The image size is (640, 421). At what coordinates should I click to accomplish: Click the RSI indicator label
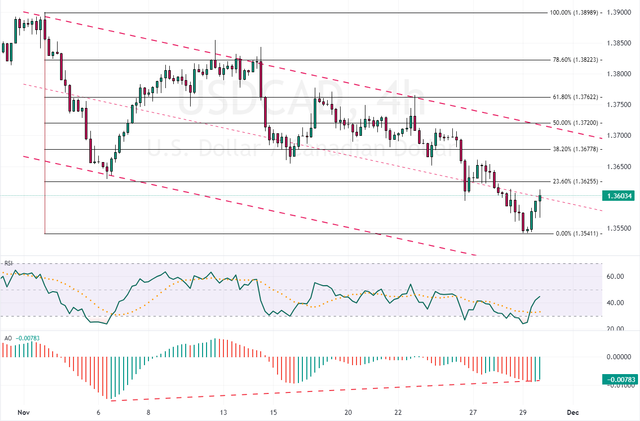(x=9, y=263)
